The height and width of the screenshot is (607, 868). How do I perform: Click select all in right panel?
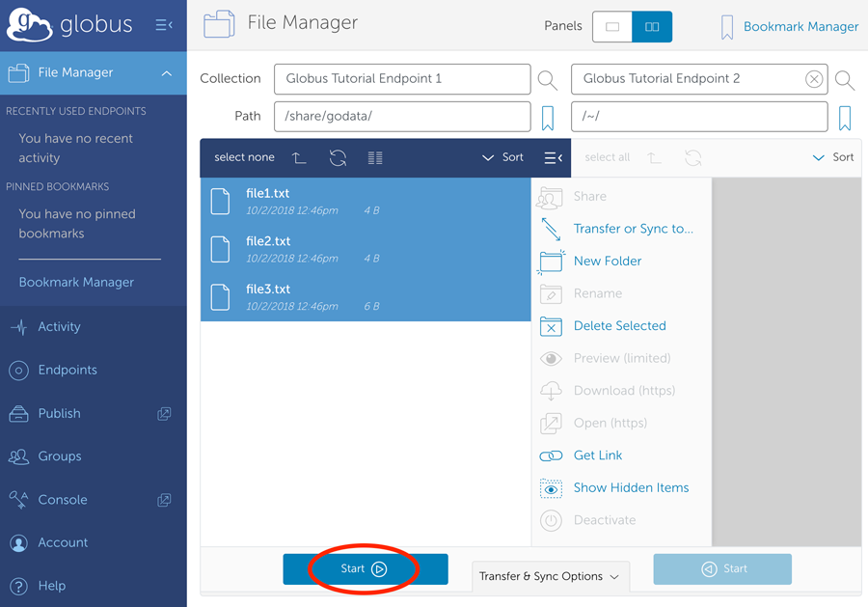coord(608,157)
